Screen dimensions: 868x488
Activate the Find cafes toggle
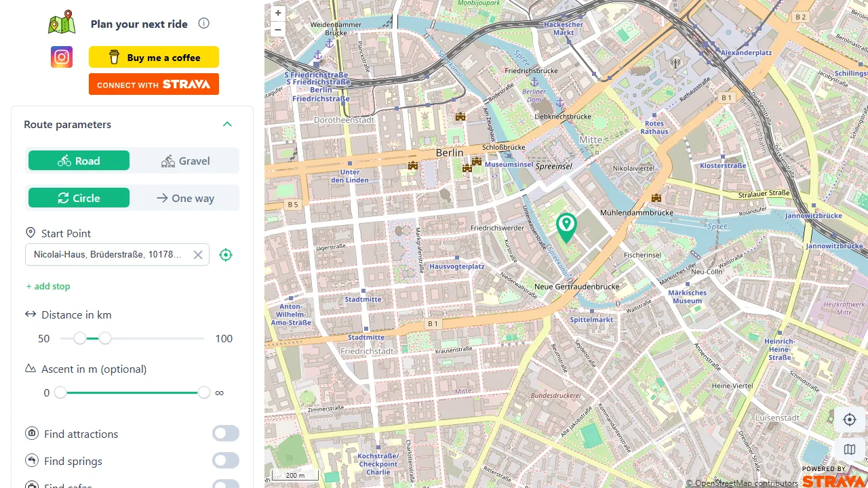coord(225,484)
